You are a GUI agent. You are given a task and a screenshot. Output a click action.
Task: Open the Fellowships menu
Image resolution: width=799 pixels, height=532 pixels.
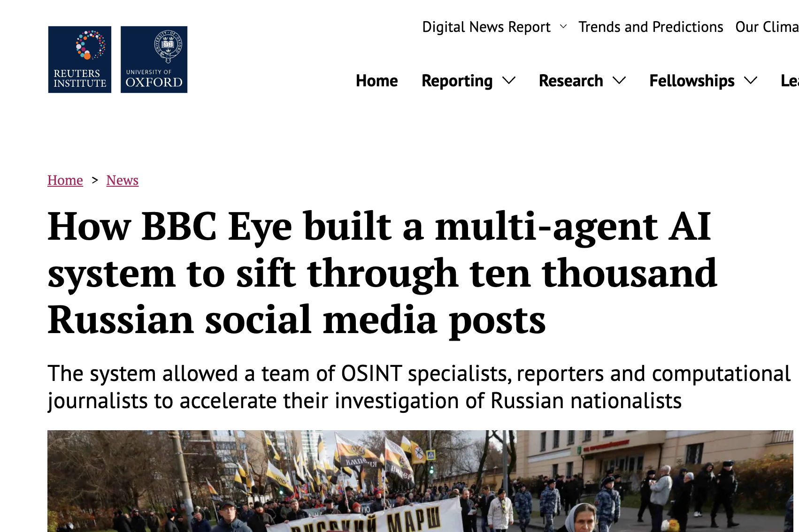pyautogui.click(x=692, y=81)
